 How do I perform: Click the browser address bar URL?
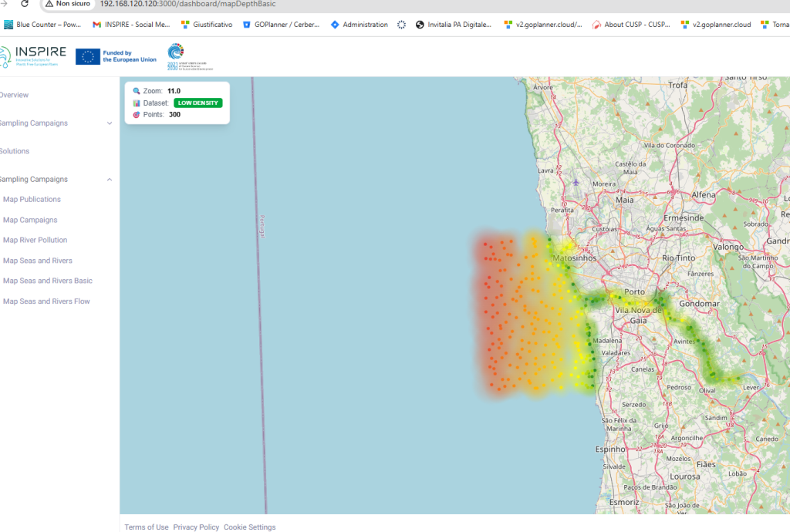coord(187,4)
